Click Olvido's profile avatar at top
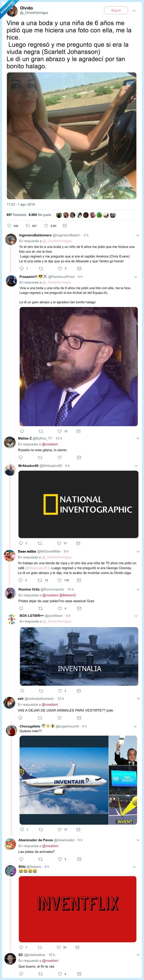The width and height of the screenshot is (144, 980). [12, 10]
